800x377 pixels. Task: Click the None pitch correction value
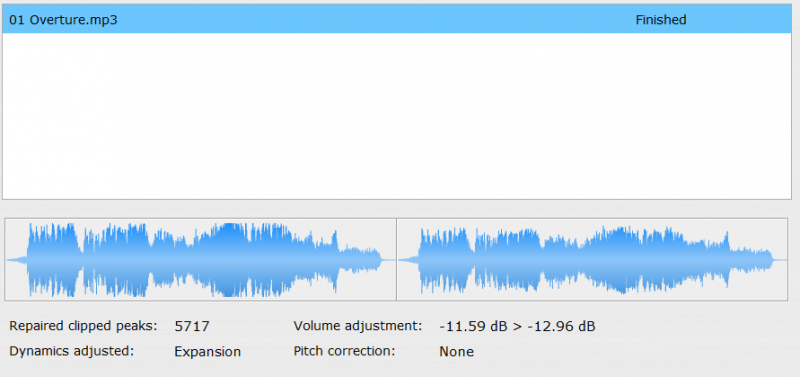point(456,351)
